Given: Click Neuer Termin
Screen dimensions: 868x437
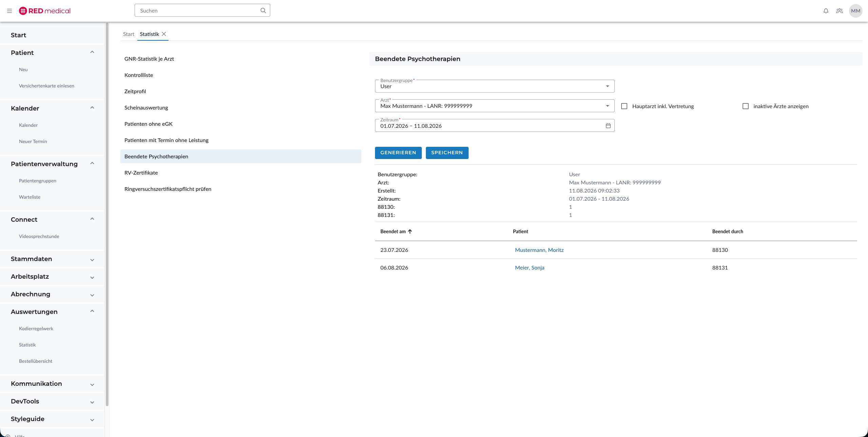Looking at the screenshot, I should click(33, 141).
